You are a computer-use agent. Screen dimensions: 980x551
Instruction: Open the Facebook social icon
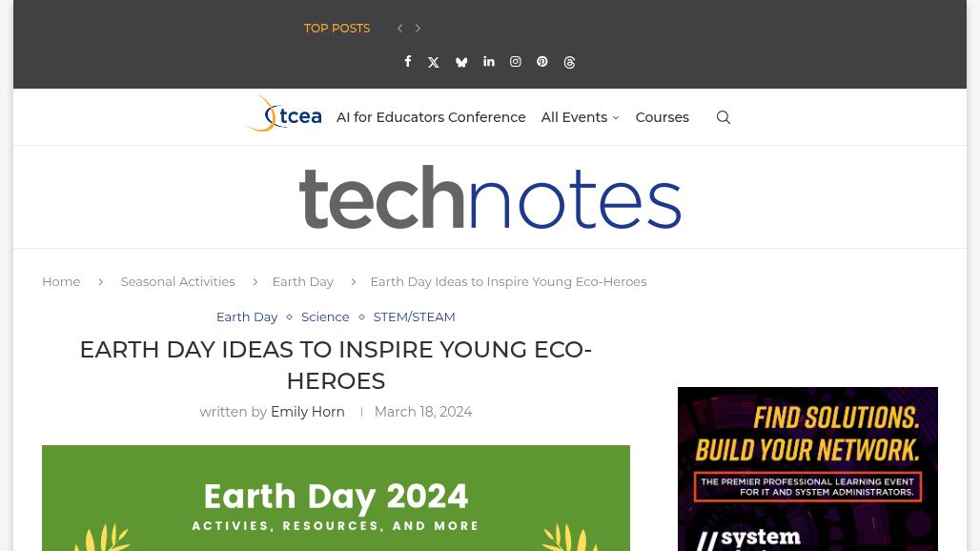click(407, 61)
